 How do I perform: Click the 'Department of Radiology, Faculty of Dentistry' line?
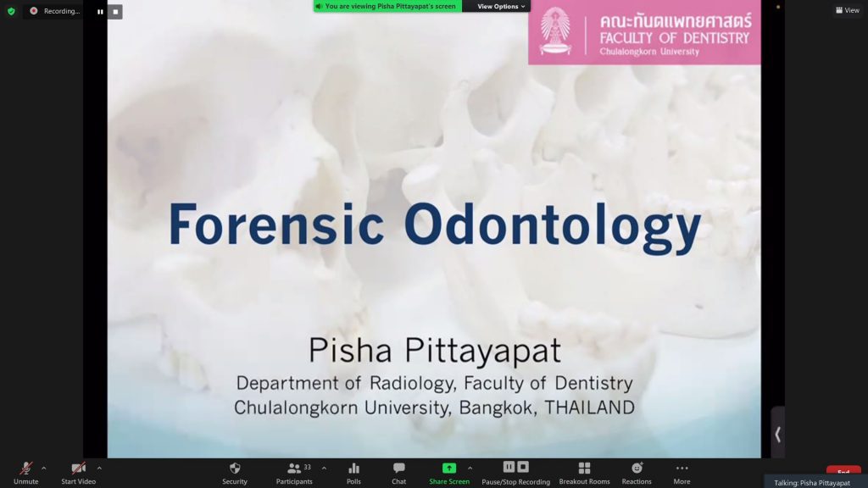click(x=435, y=383)
